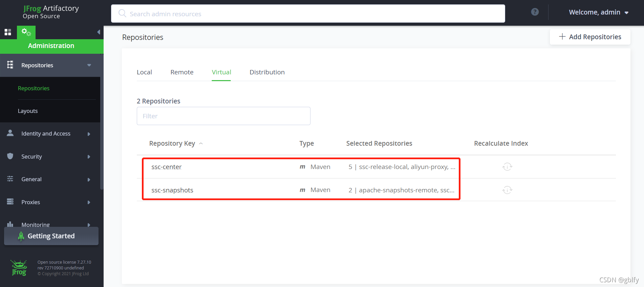The image size is (644, 287).
Task: Switch to the Local tab
Action: coord(144,72)
